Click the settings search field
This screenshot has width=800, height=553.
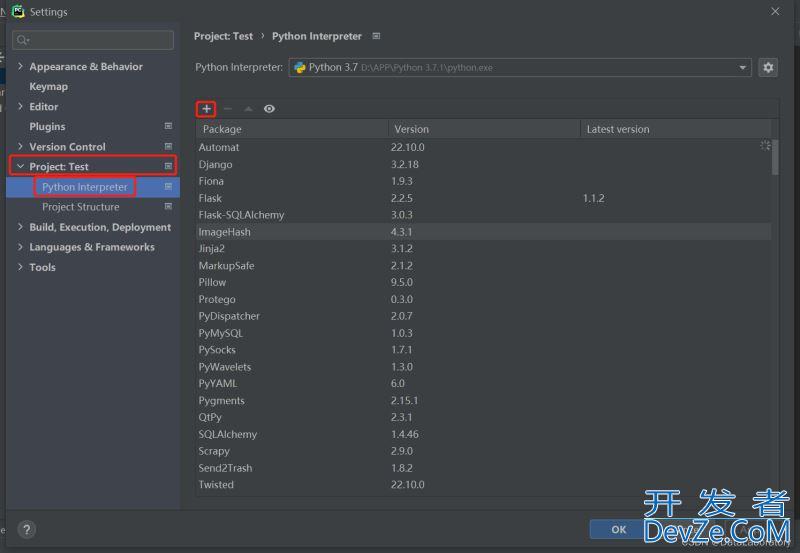point(93,40)
